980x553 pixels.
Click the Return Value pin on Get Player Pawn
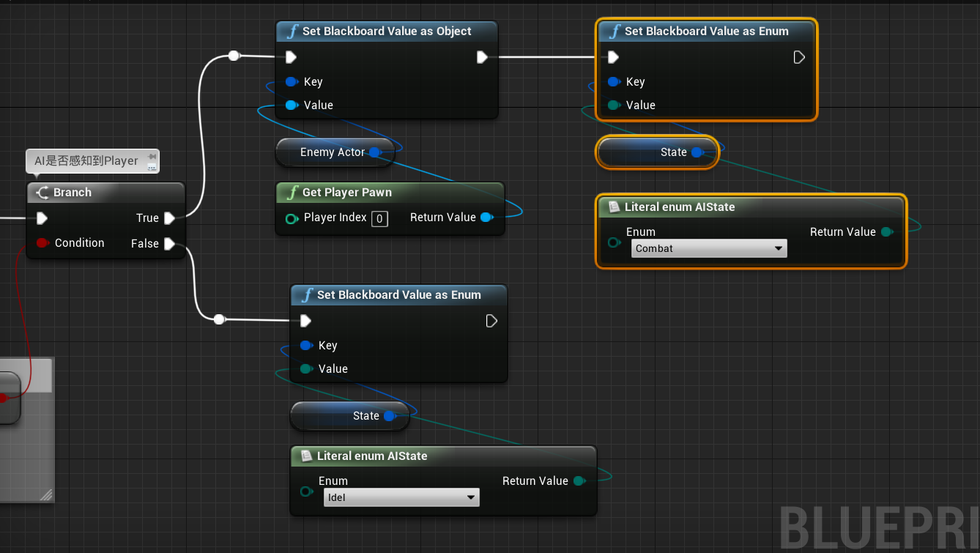pyautogui.click(x=485, y=217)
